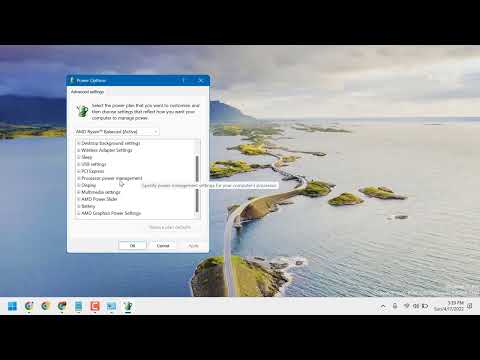Click the Cancel button

tap(163, 246)
